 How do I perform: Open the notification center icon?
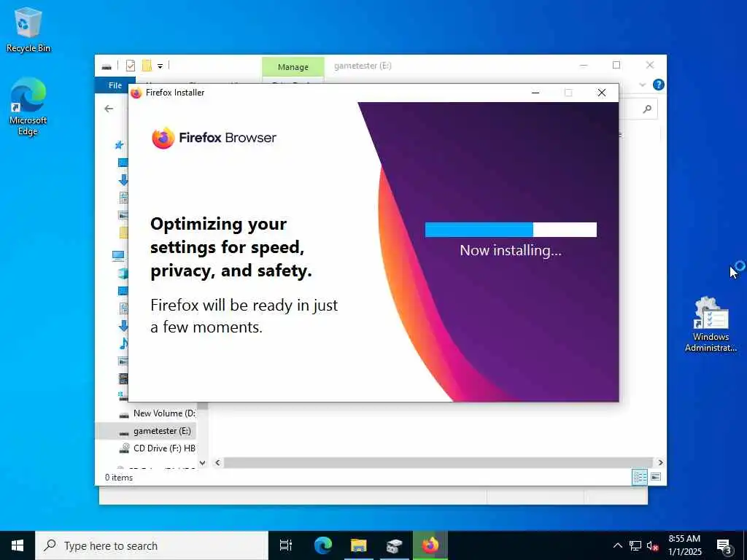tap(724, 546)
